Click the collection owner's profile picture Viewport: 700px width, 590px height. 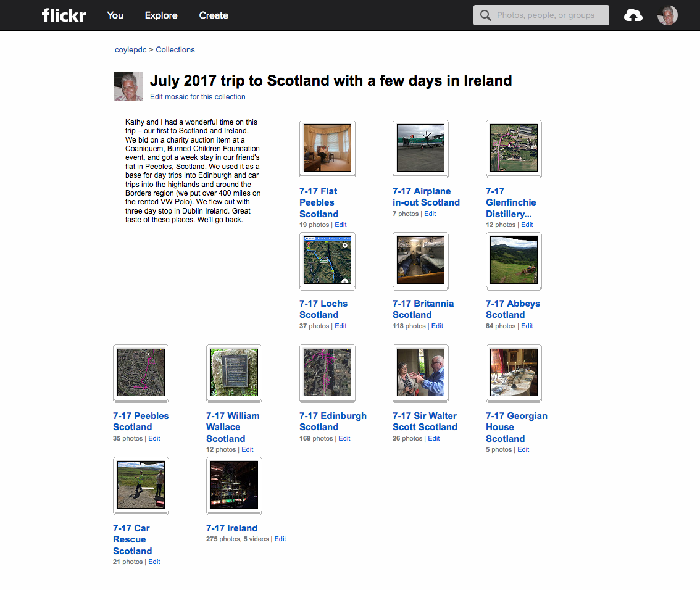pyautogui.click(x=128, y=86)
